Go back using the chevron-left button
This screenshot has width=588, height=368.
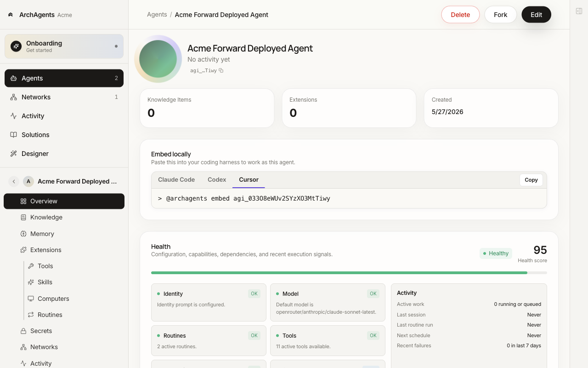(x=14, y=181)
